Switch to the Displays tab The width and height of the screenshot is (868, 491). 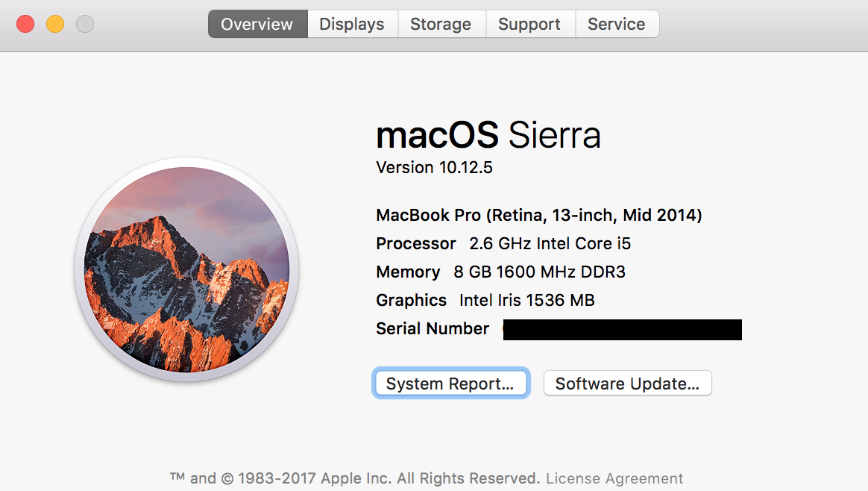352,24
